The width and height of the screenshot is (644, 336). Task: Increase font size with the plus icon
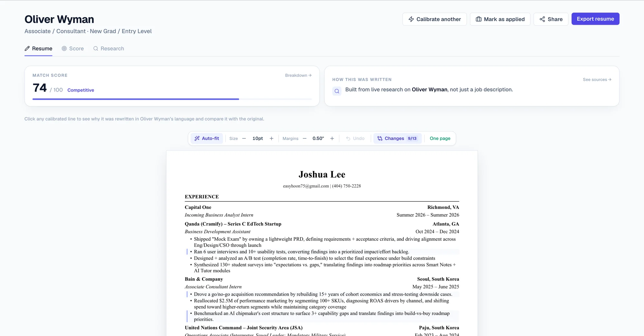[271, 138]
